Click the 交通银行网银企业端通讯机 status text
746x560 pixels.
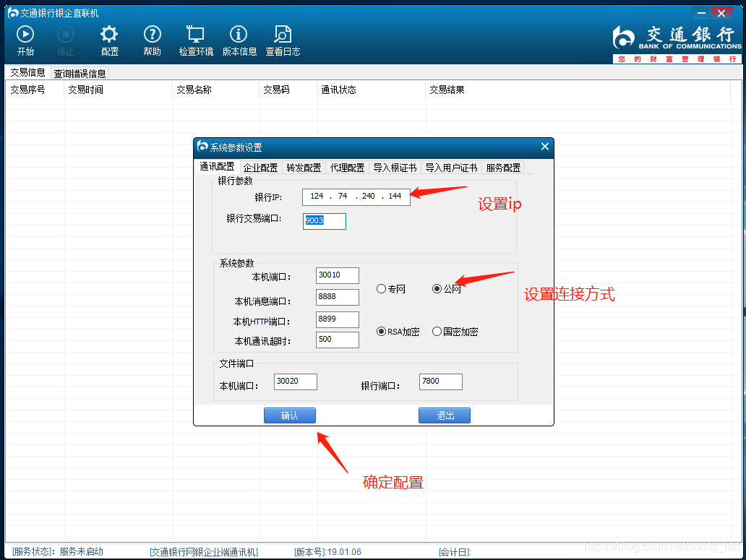[204, 552]
